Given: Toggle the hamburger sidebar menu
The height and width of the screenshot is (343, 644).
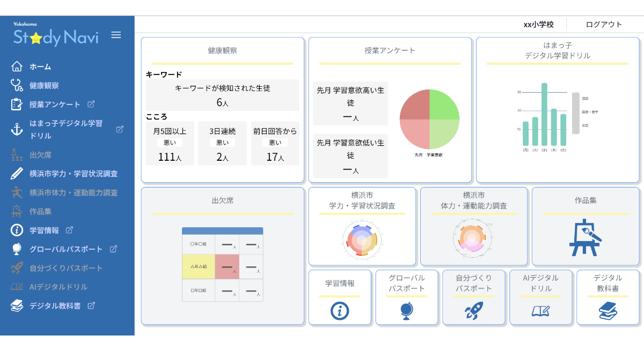Looking at the screenshot, I should pos(116,35).
